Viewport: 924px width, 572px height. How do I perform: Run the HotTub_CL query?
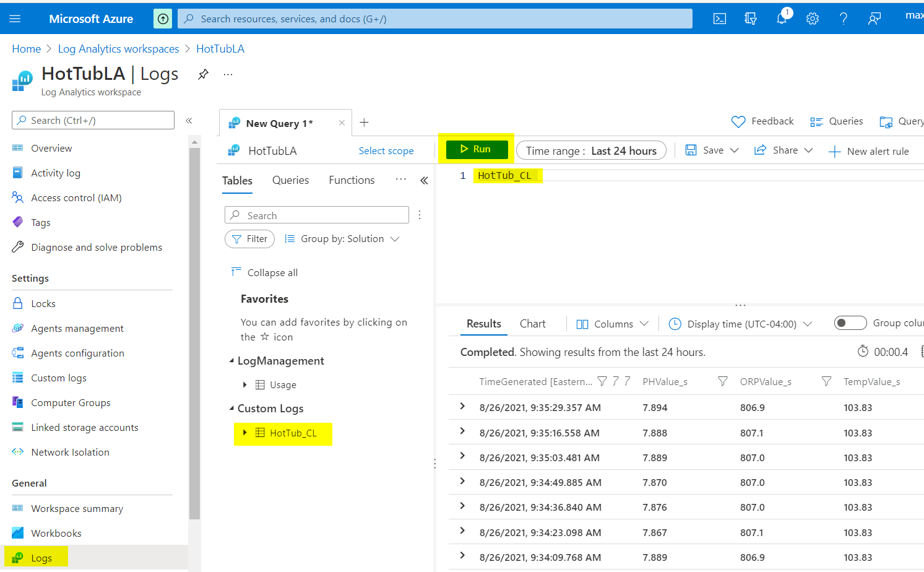click(x=477, y=149)
